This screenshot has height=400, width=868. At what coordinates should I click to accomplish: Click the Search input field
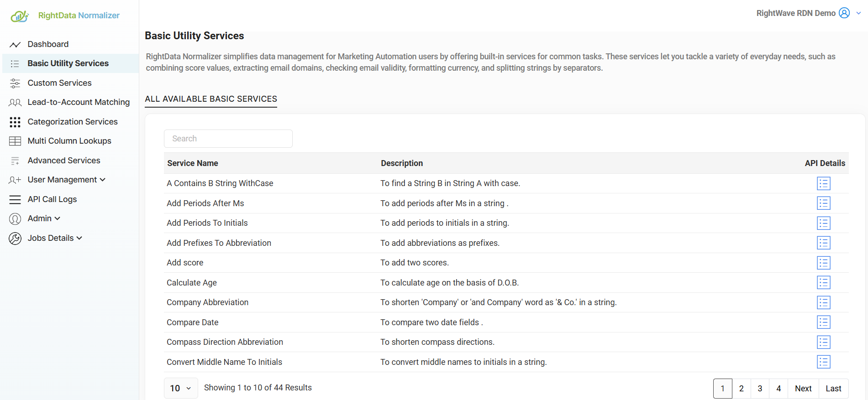pos(228,139)
